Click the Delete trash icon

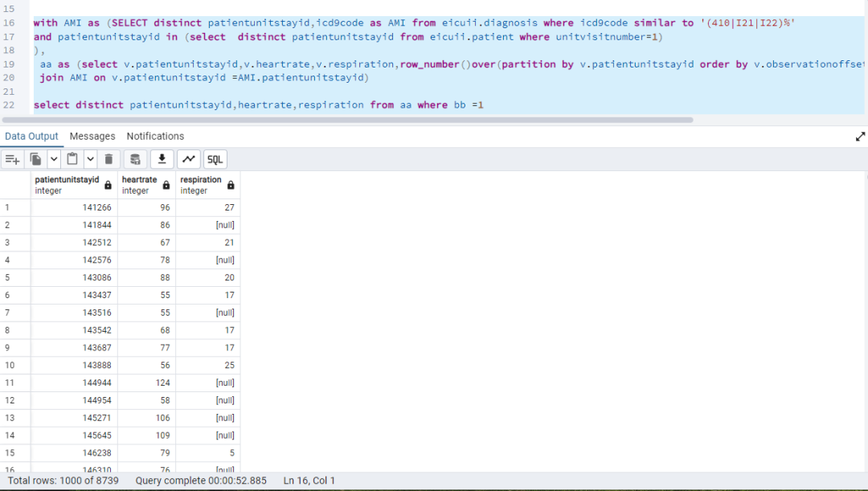pyautogui.click(x=108, y=159)
